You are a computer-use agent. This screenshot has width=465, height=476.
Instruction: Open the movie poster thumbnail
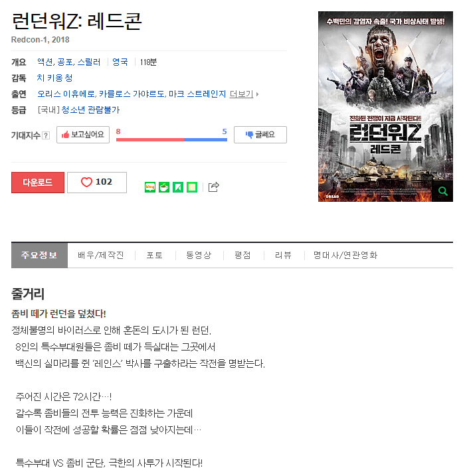[385, 107]
